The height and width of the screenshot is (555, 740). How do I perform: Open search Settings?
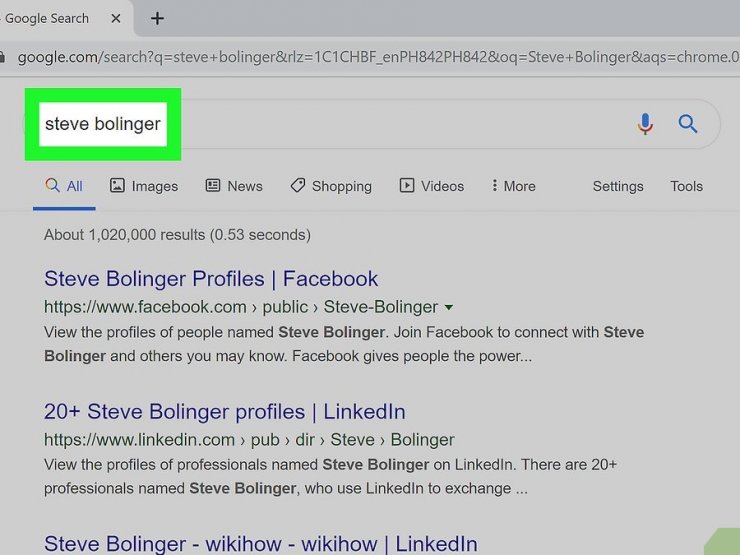coord(618,186)
